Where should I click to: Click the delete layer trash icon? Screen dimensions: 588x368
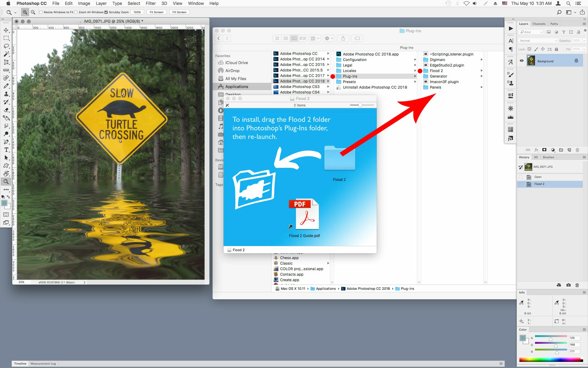577,150
